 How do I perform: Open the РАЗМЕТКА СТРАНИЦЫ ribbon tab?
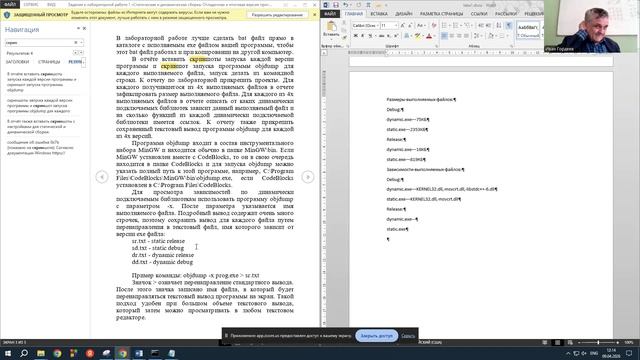click(442, 14)
